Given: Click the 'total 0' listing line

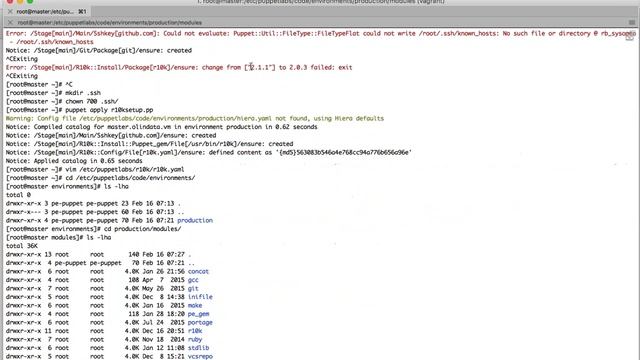Looking at the screenshot, I should point(18,195).
